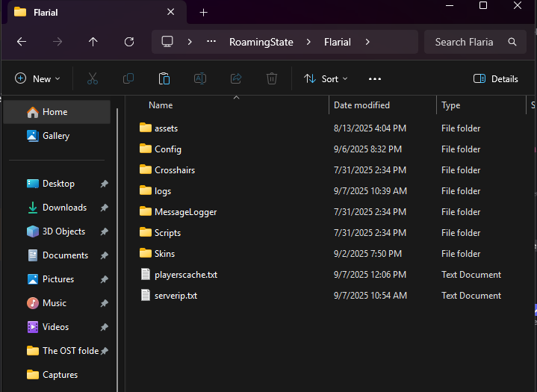Screen dimensions: 537x392
Task: Click the Paste clipboard icon
Action: point(164,78)
